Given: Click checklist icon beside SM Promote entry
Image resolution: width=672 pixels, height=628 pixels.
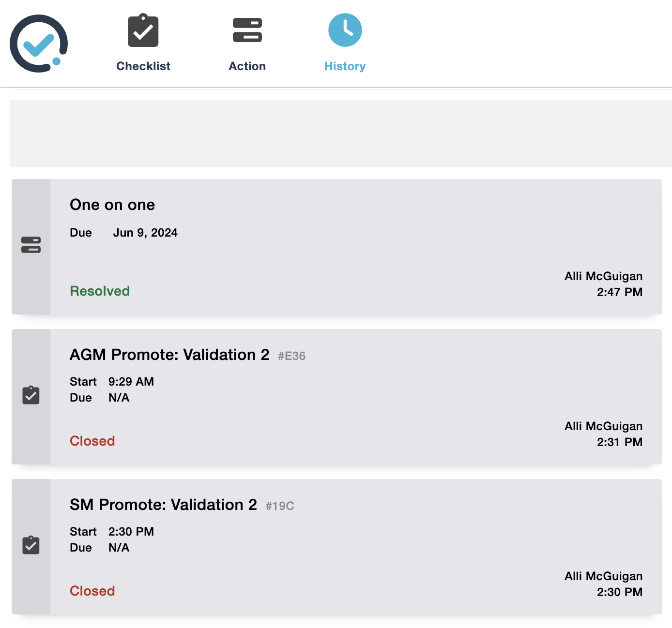Looking at the screenshot, I should [31, 545].
